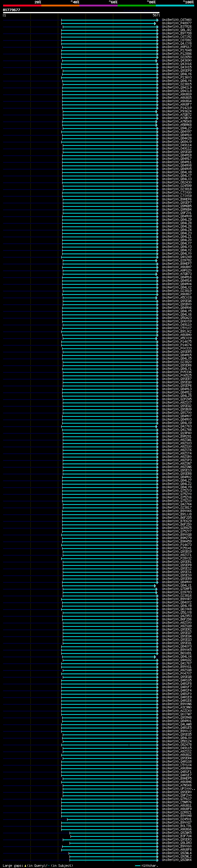The width and height of the screenshot is (197, 868).
Task: Select the UniRef100_B9MZ81 label
Action: point(176,436)
